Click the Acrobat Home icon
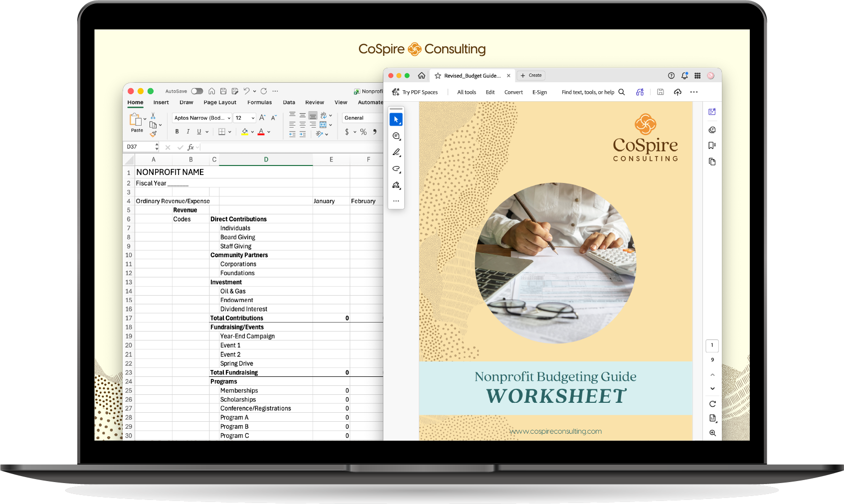The image size is (844, 504). (x=421, y=76)
